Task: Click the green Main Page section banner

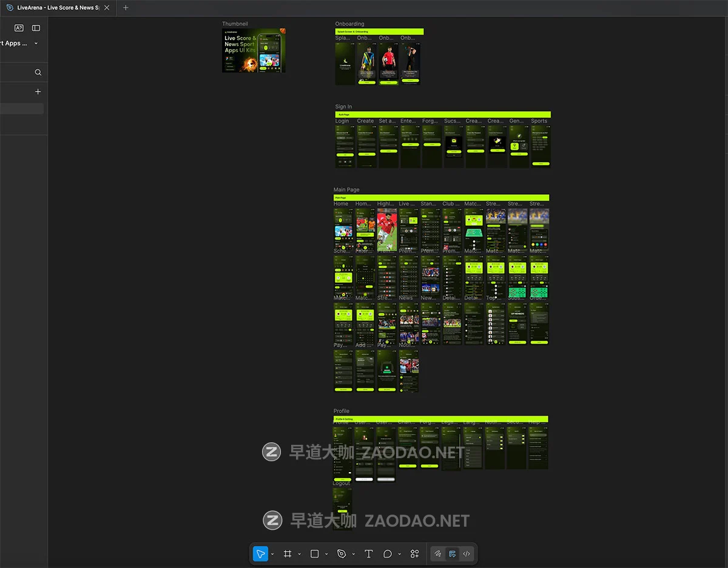Action: click(x=441, y=198)
